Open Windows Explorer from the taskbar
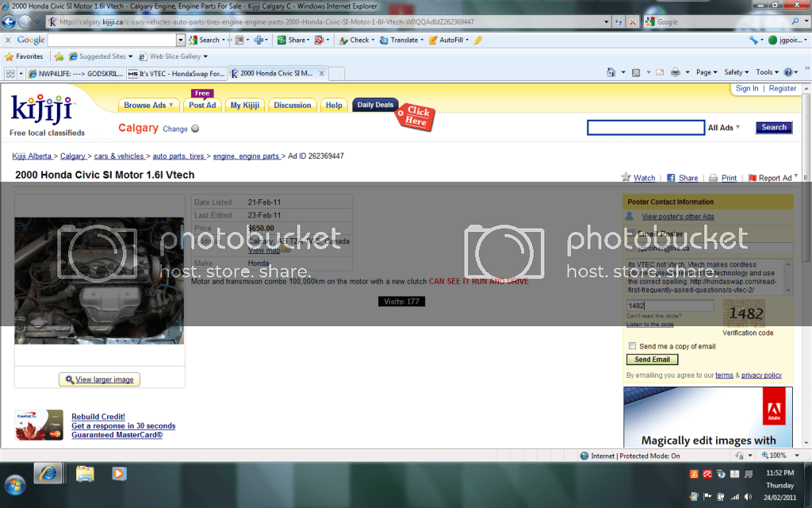 (85, 474)
